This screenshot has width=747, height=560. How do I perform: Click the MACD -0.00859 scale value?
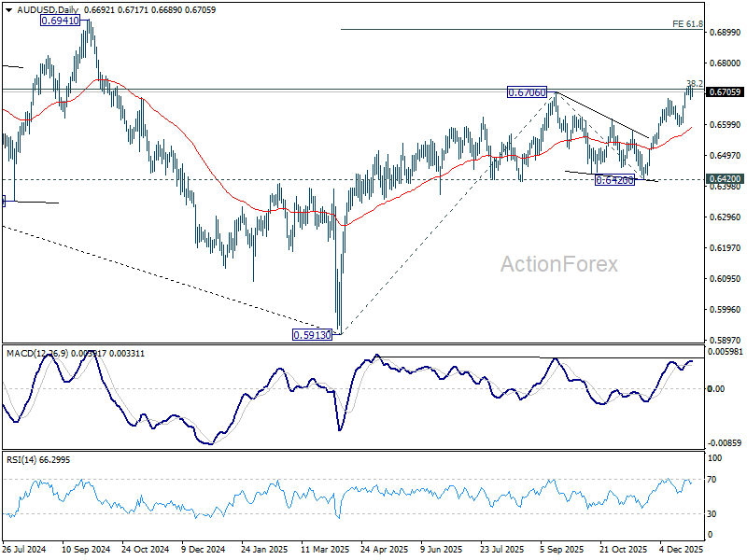(x=725, y=442)
